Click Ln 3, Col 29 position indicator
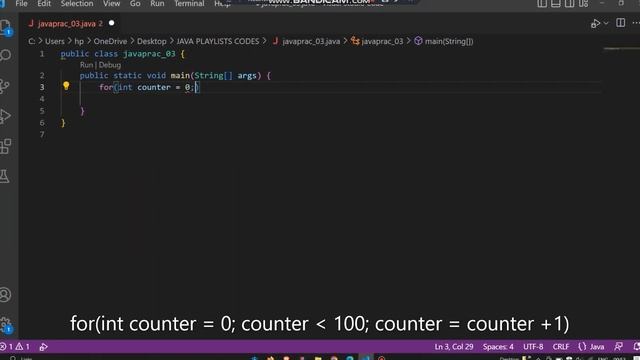The height and width of the screenshot is (360, 640). coord(454,347)
